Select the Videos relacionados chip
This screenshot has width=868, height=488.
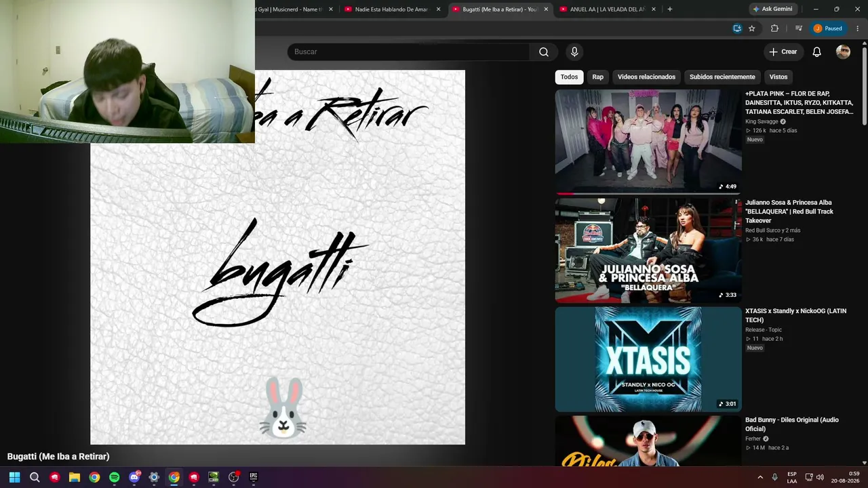click(646, 77)
